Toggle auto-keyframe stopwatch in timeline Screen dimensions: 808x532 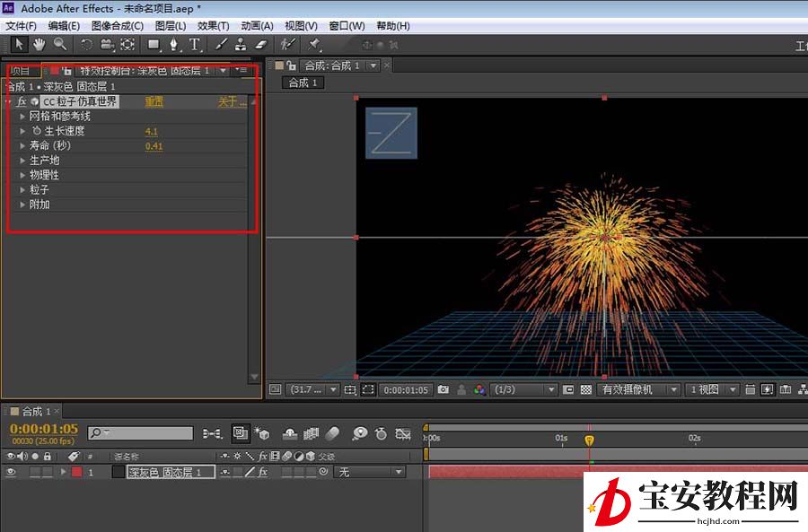381,433
